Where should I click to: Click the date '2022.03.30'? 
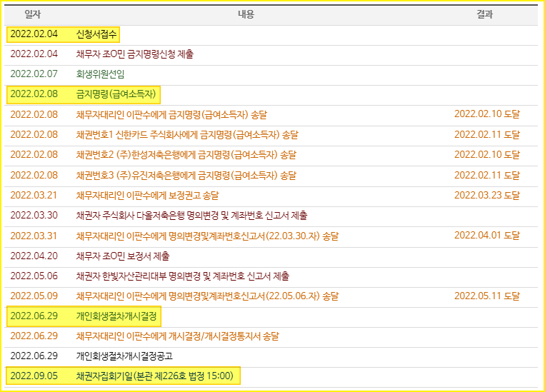(x=34, y=216)
